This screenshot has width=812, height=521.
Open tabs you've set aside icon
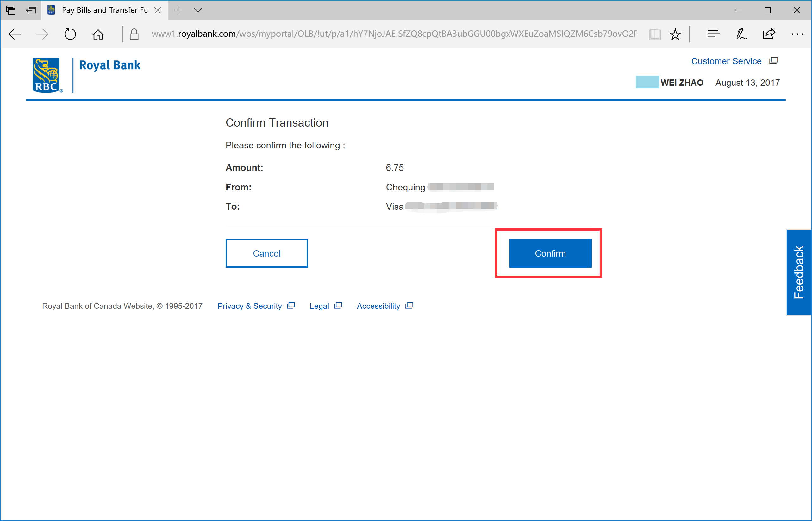11,10
